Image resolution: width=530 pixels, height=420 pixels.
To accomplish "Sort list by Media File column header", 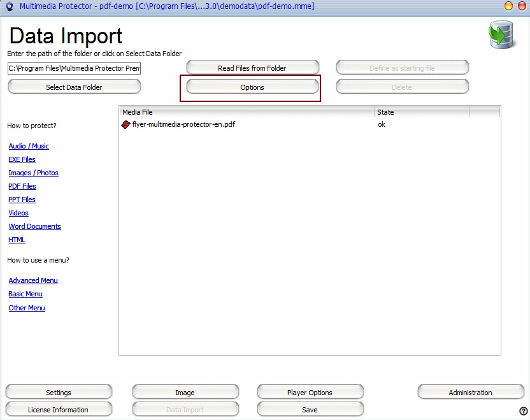I will [247, 112].
